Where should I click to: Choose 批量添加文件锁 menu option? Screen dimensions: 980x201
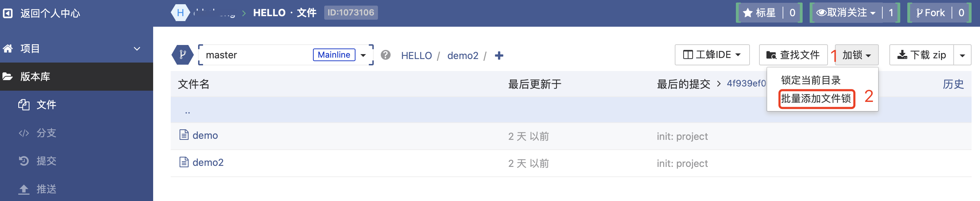click(816, 99)
